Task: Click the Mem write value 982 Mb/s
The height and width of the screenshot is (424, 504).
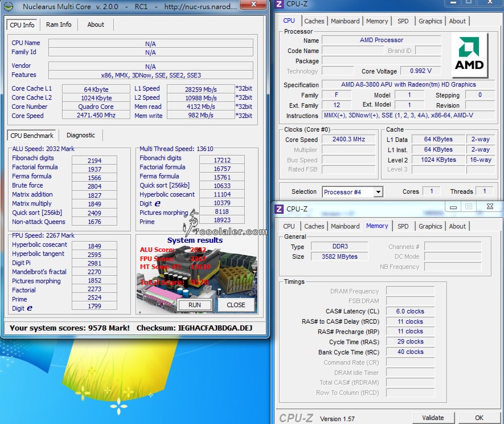Action: pos(201,115)
